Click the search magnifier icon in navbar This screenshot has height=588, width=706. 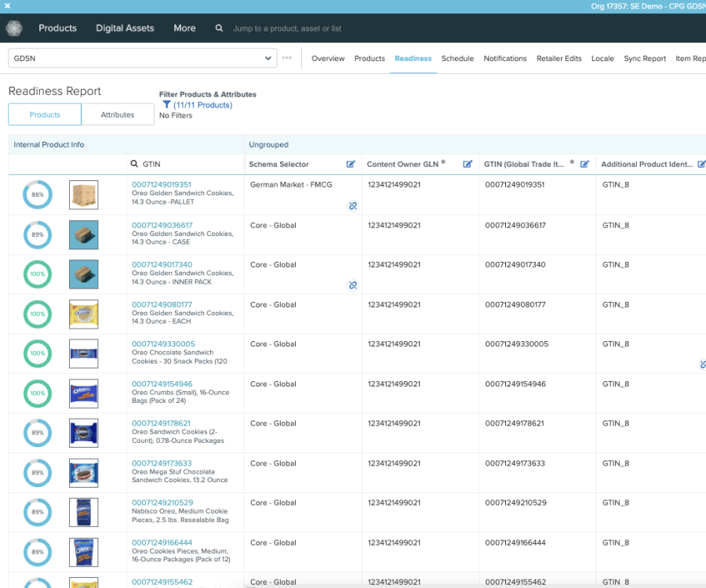tap(219, 28)
